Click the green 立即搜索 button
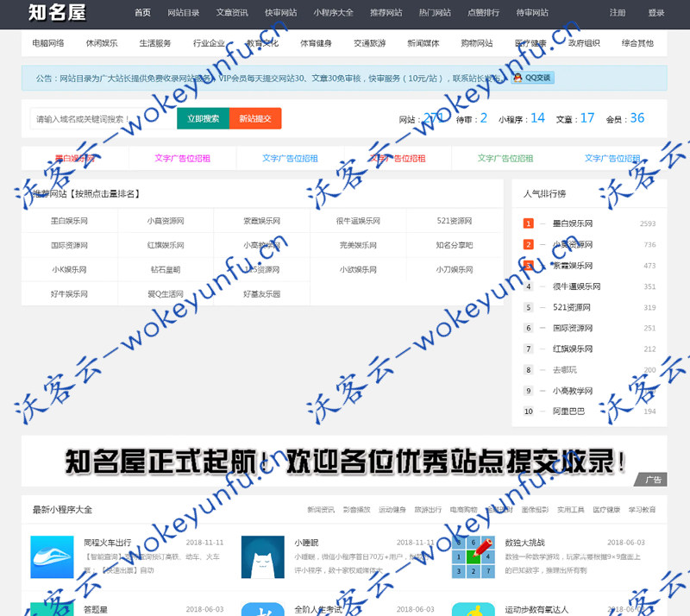 203,118
